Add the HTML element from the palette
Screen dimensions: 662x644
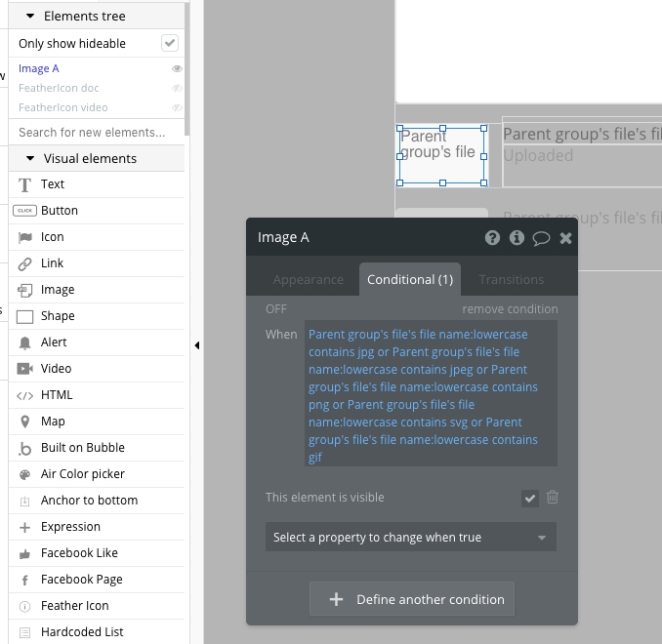(56, 395)
